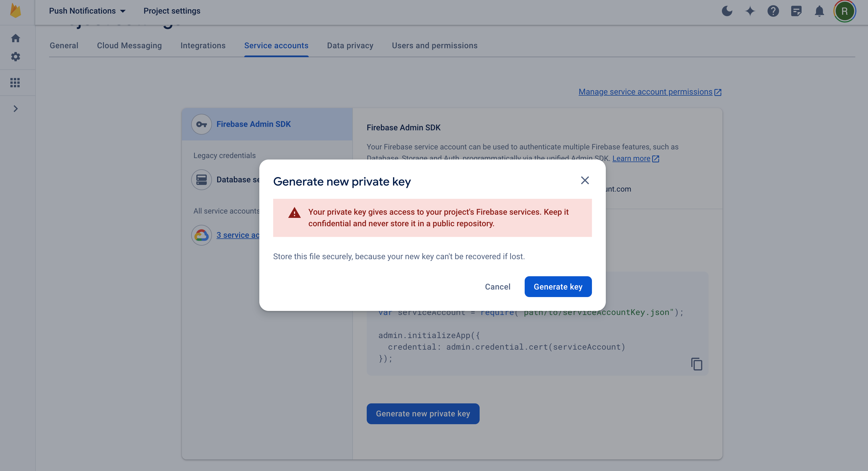Click the Database secrets storage icon
868x471 pixels.
202,180
